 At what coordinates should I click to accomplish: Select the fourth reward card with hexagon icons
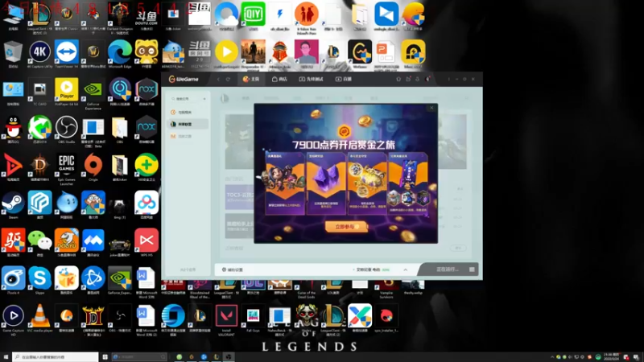[x=408, y=184]
